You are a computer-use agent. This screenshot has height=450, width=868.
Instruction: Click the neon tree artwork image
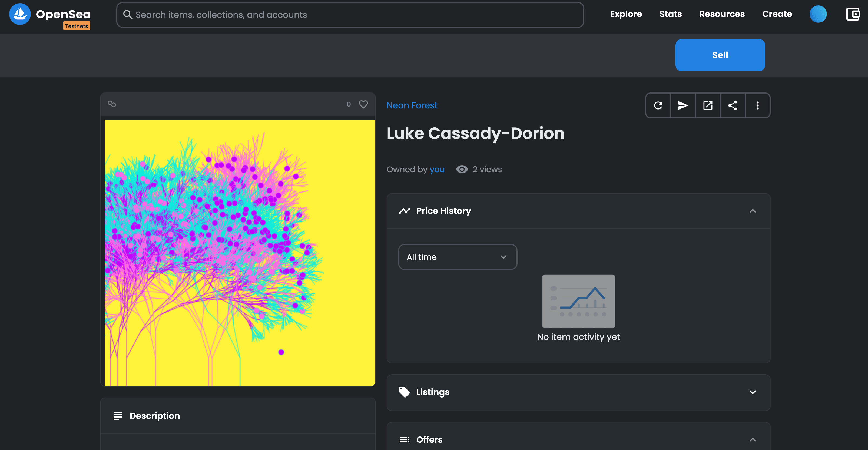pos(240,253)
